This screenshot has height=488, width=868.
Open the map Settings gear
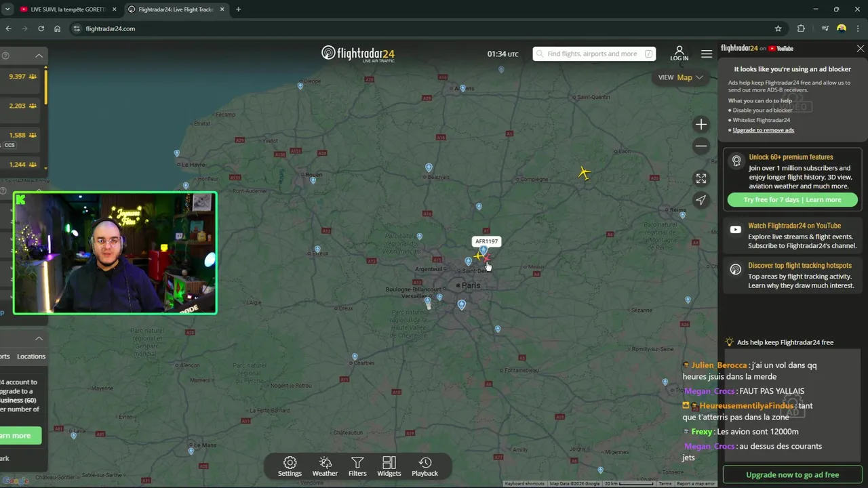[290, 466]
